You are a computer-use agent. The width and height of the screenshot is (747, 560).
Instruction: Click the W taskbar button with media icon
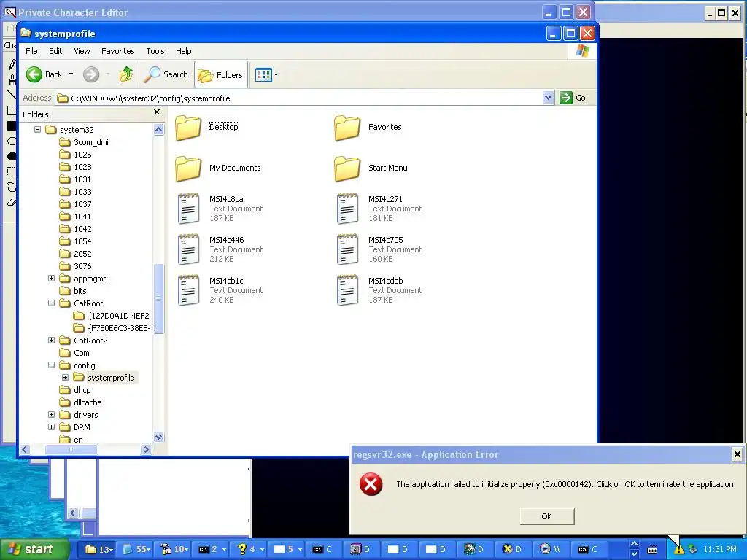pos(551,549)
